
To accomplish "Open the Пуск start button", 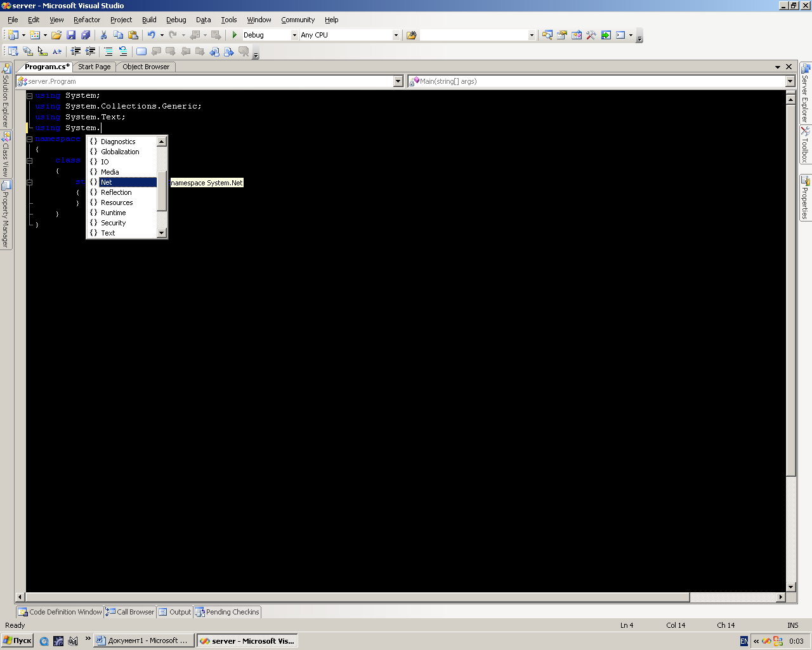I will (x=18, y=641).
